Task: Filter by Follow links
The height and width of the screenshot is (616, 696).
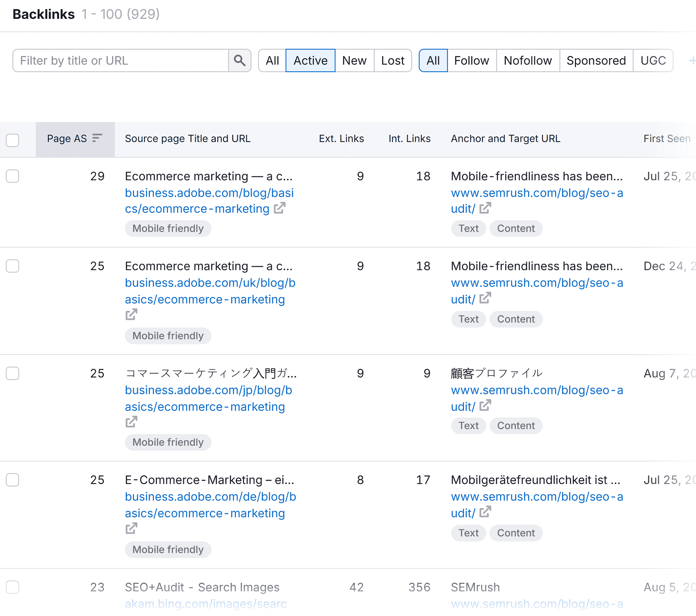Action: click(472, 61)
